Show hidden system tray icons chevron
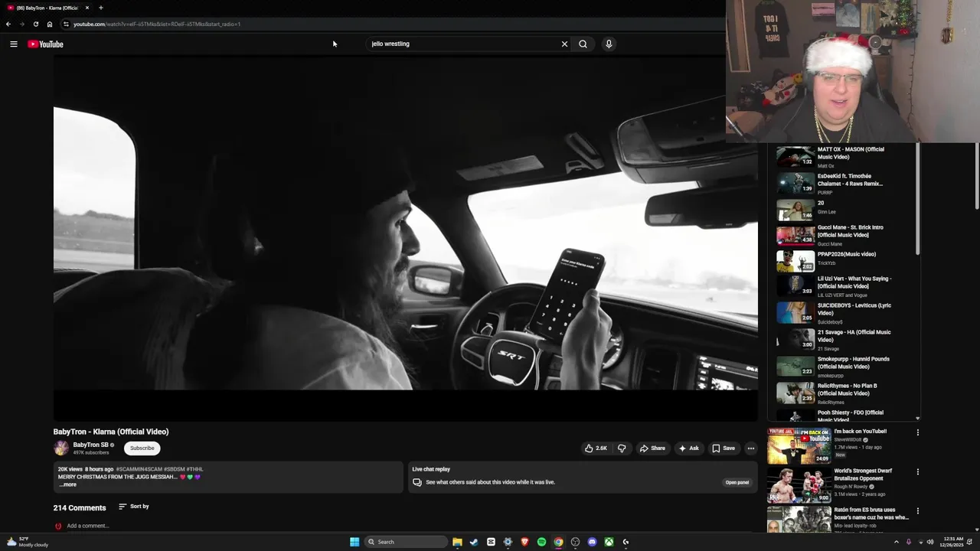980x551 pixels. coord(897,542)
